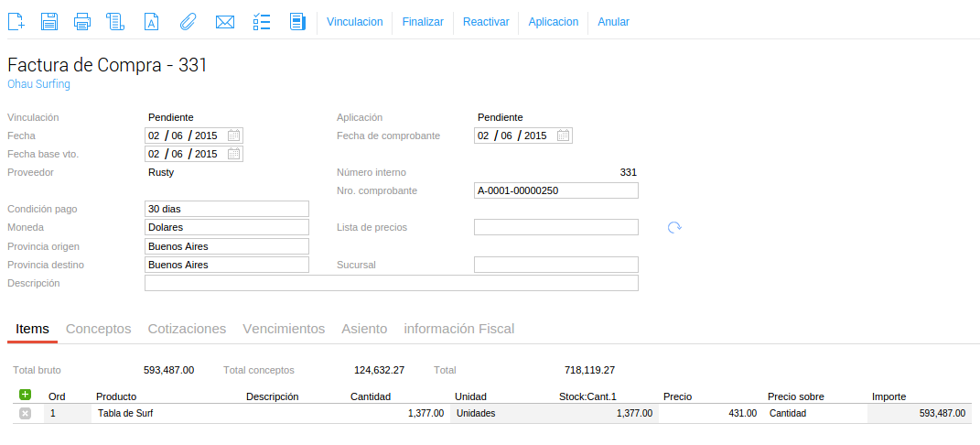The image size is (980, 445).
Task: Send by email using the envelope icon
Action: click(x=224, y=22)
